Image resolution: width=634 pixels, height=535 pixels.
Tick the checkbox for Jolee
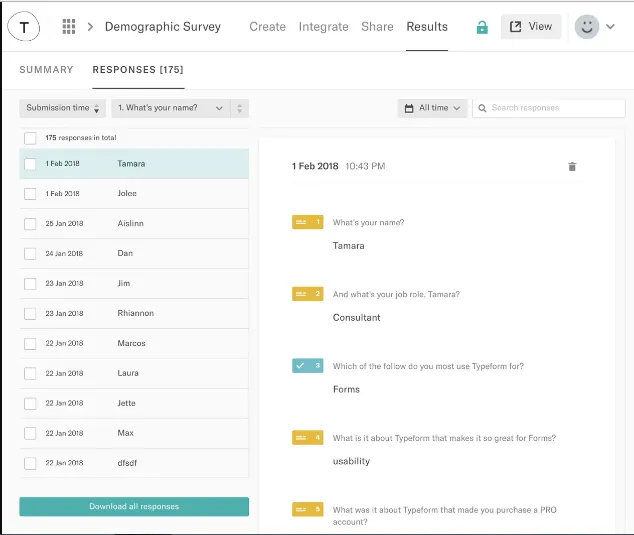(x=30, y=194)
